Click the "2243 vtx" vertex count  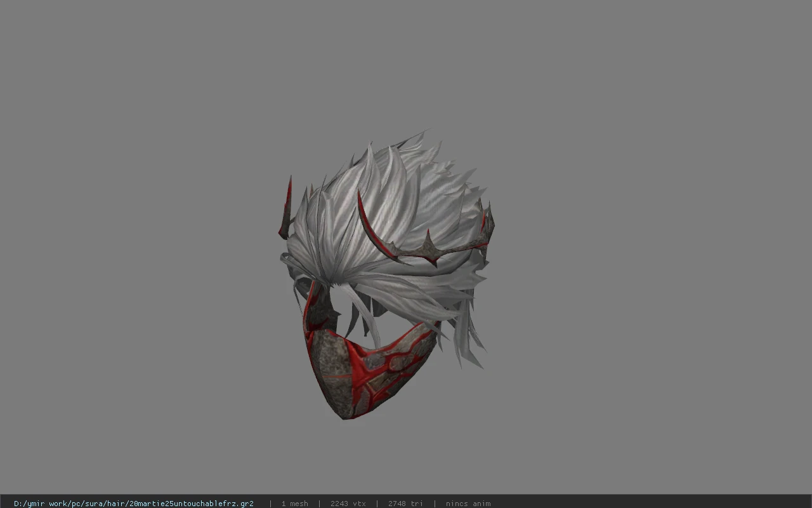point(348,504)
